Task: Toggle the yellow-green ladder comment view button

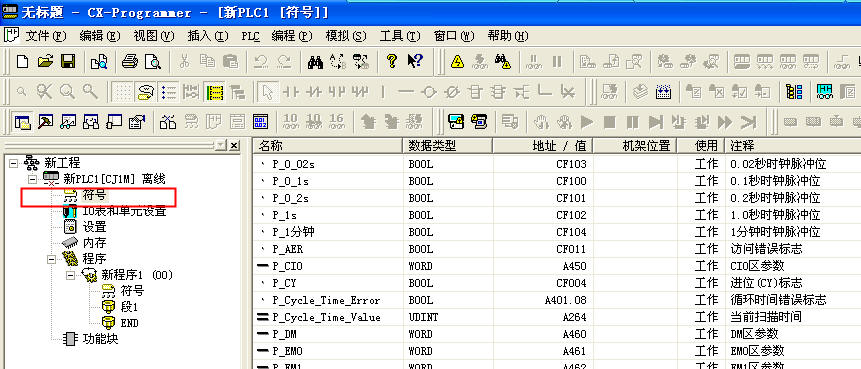Action: coord(214,92)
